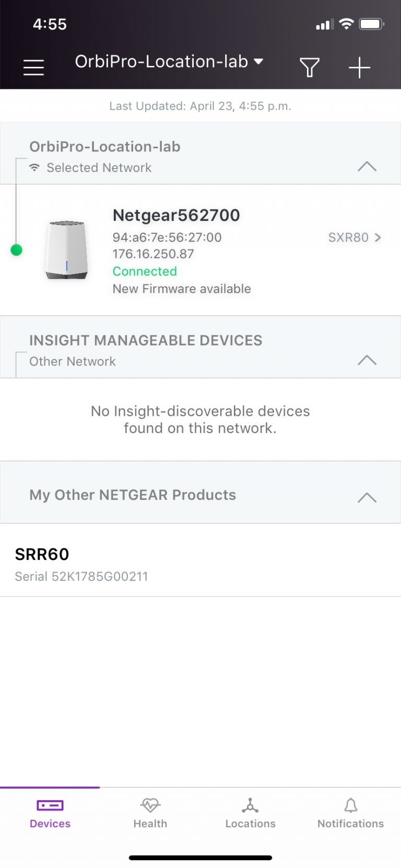
Task: Collapse the Insight Manageable Devices section
Action: pyautogui.click(x=367, y=360)
